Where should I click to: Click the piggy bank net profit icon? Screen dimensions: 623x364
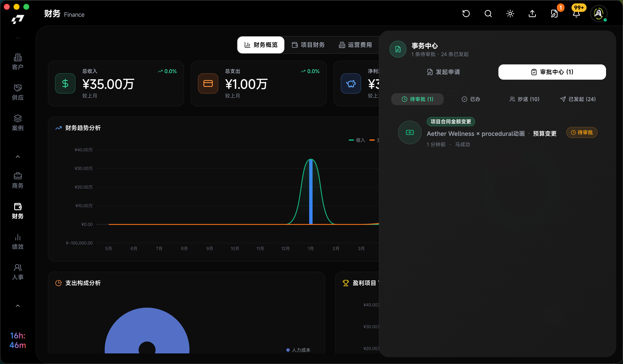click(x=351, y=83)
